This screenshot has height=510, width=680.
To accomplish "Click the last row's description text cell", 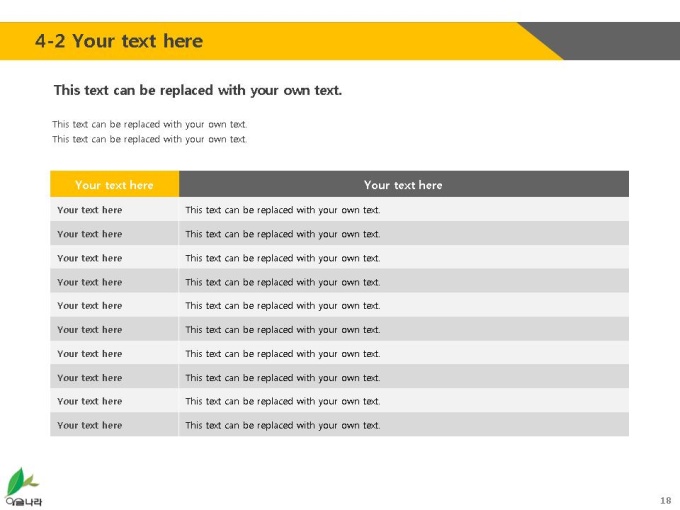I will [404, 425].
